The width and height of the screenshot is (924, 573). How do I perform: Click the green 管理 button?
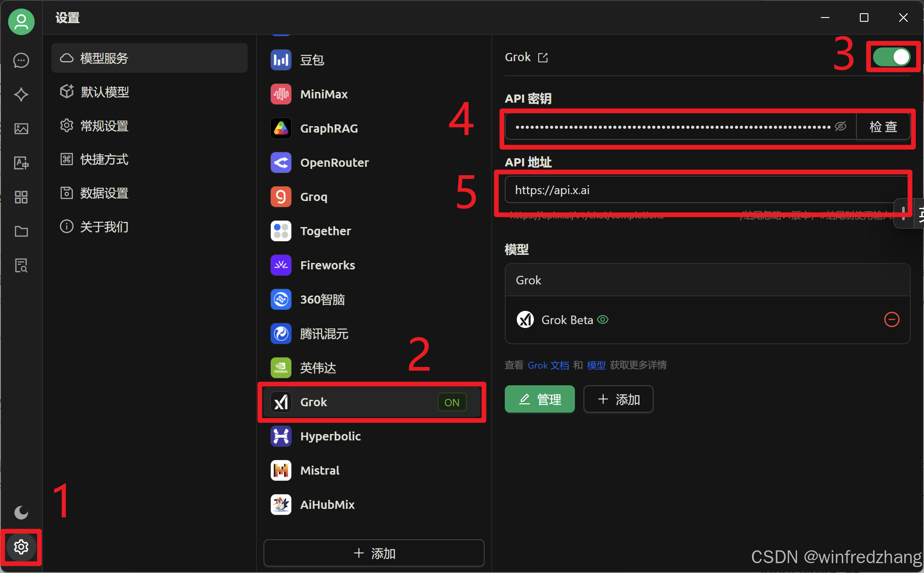point(539,399)
